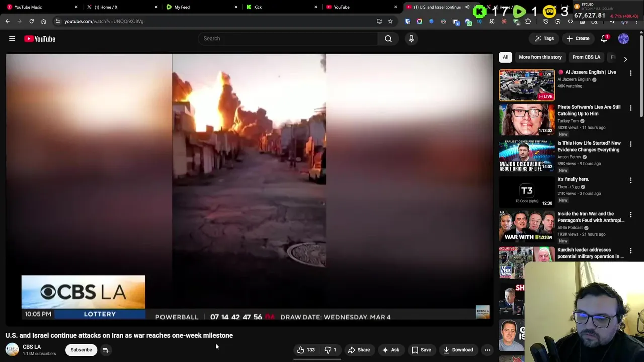Focus the YouTube Search field
Image resolution: width=644 pixels, height=362 pixels.
pyautogui.click(x=288, y=38)
